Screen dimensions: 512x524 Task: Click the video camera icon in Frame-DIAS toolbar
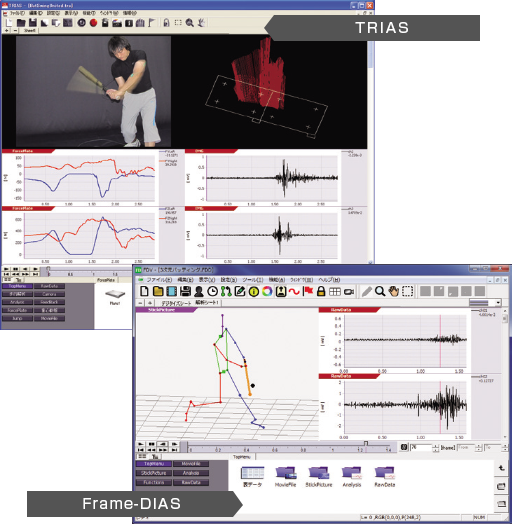tap(349, 292)
